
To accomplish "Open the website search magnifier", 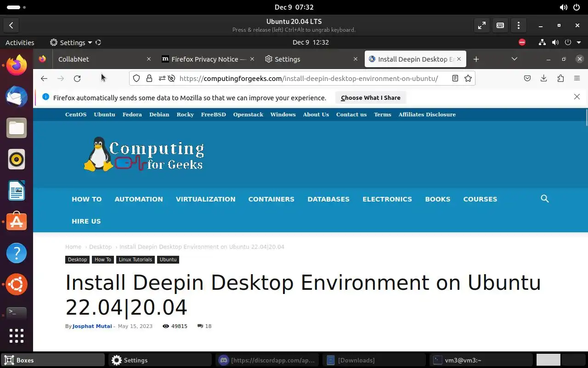I will pyautogui.click(x=545, y=199).
